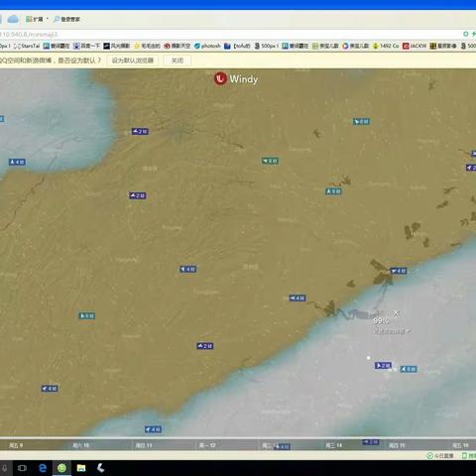Open the photosh bookmark
476x476 pixels.
point(207,46)
